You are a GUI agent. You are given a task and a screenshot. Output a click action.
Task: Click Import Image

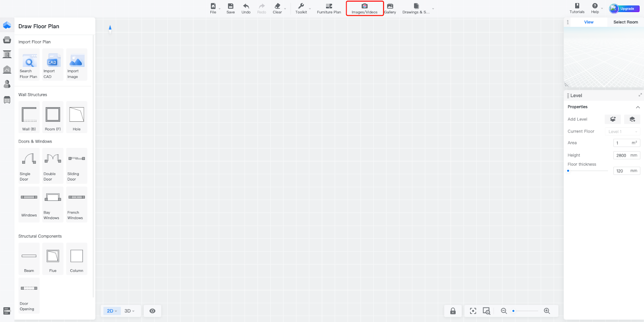tap(76, 64)
